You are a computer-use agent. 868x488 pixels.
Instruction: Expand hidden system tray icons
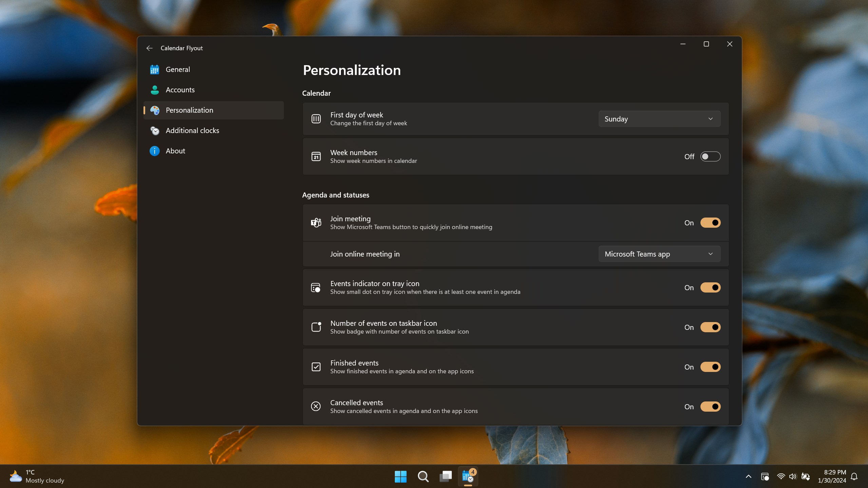(748, 476)
